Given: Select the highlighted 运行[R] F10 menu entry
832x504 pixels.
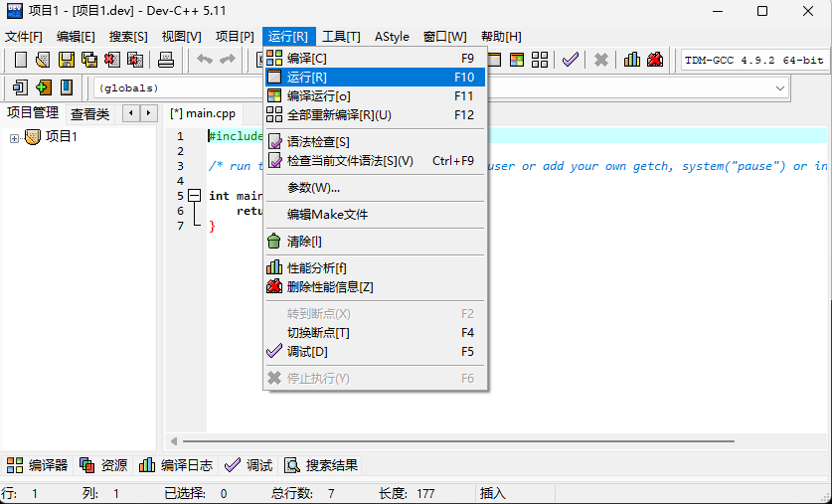Looking at the screenshot, I should pyautogui.click(x=375, y=78).
